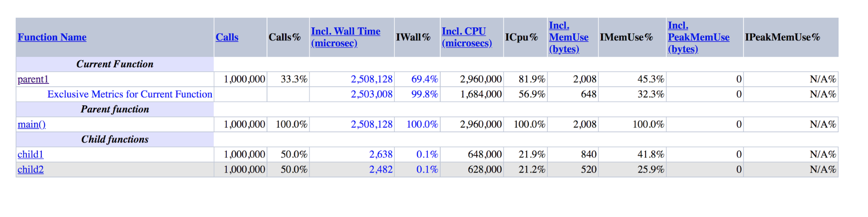Click the IMemUse% column header
This screenshot has width=868, height=217.
pyautogui.click(x=627, y=37)
